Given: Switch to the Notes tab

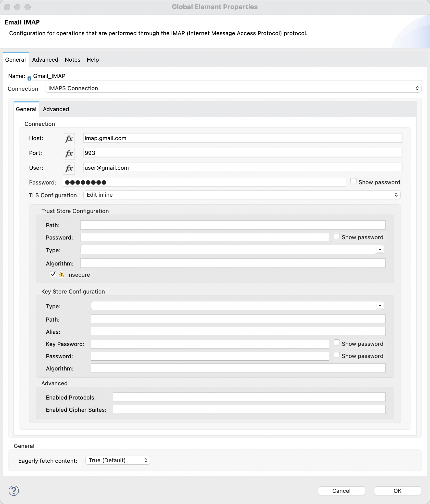Looking at the screenshot, I should tap(72, 60).
